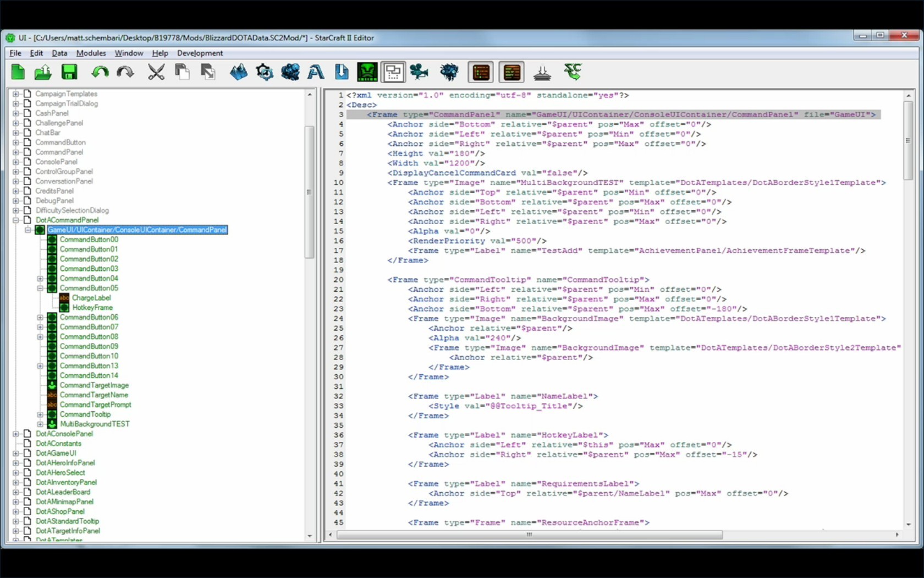Open the Edit menu

(36, 53)
